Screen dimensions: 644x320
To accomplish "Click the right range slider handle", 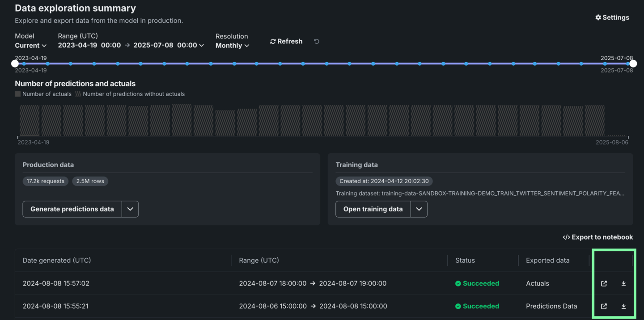I will point(633,63).
